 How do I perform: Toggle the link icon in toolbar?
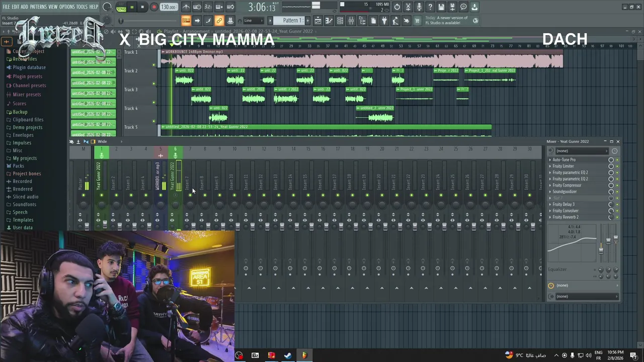[x=219, y=21]
